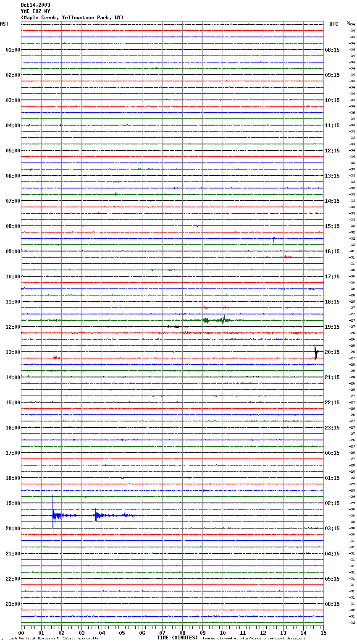The image size is (357, 644).
Task: Select the MST hour label '11:00'
Action: [x=13, y=302]
